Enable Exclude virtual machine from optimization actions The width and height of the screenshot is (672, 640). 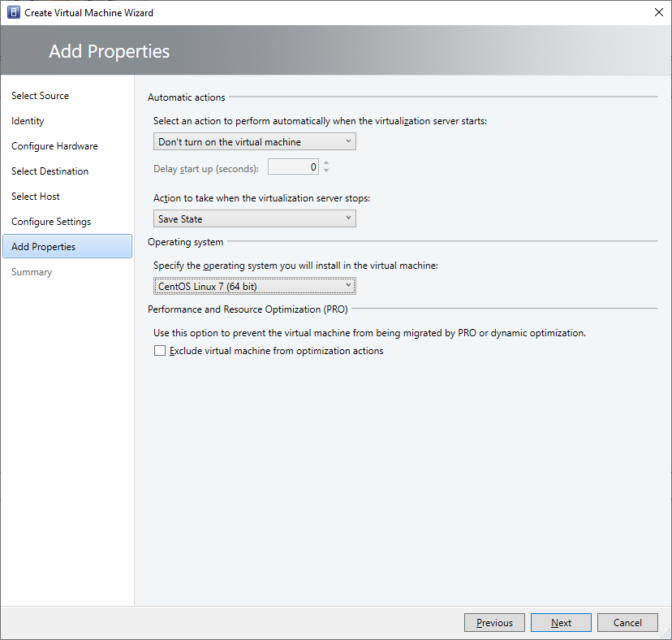(160, 351)
